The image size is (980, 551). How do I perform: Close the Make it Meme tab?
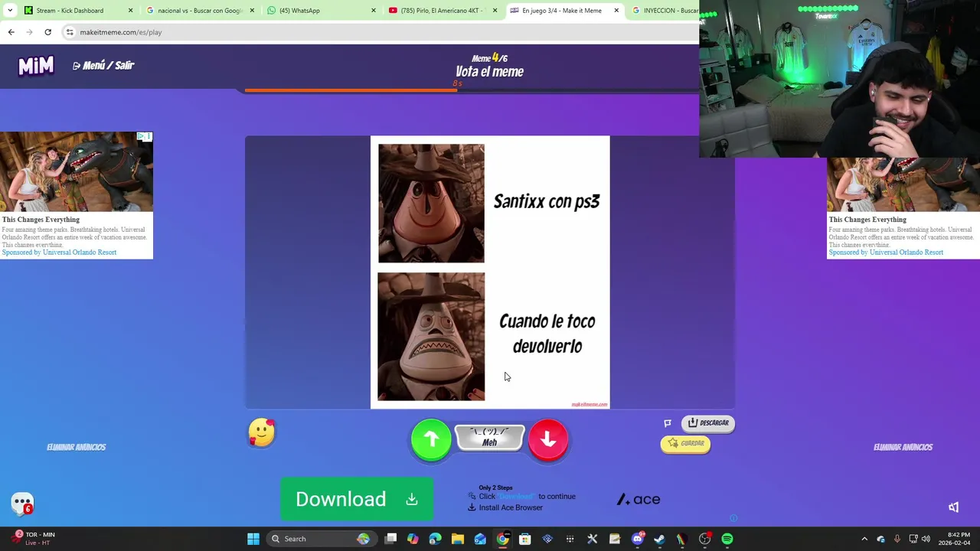coord(616,11)
